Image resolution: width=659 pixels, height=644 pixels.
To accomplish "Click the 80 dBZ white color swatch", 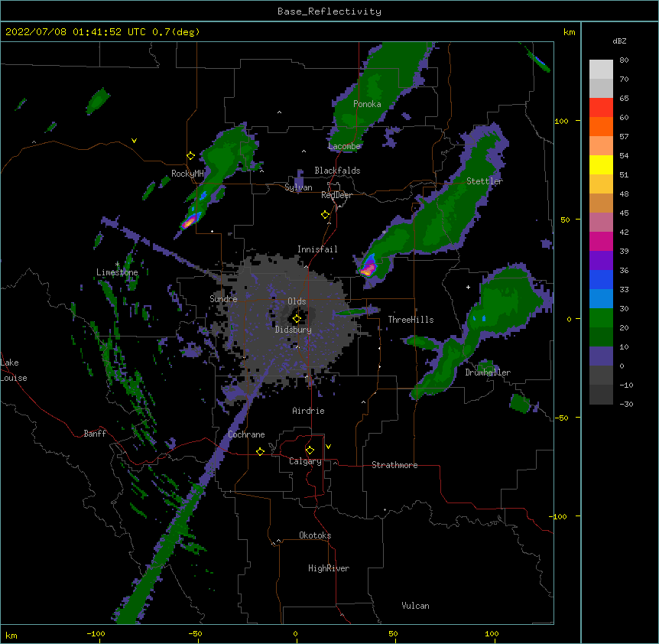I will click(x=601, y=70).
